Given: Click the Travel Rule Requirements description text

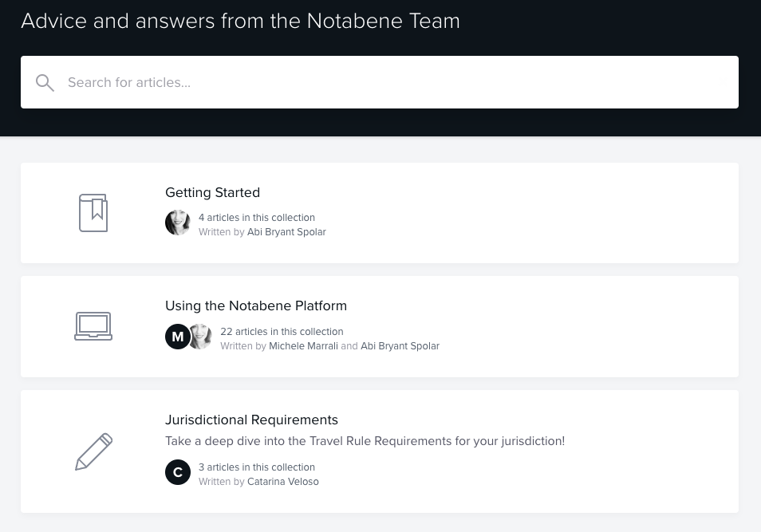Looking at the screenshot, I should pos(365,441).
